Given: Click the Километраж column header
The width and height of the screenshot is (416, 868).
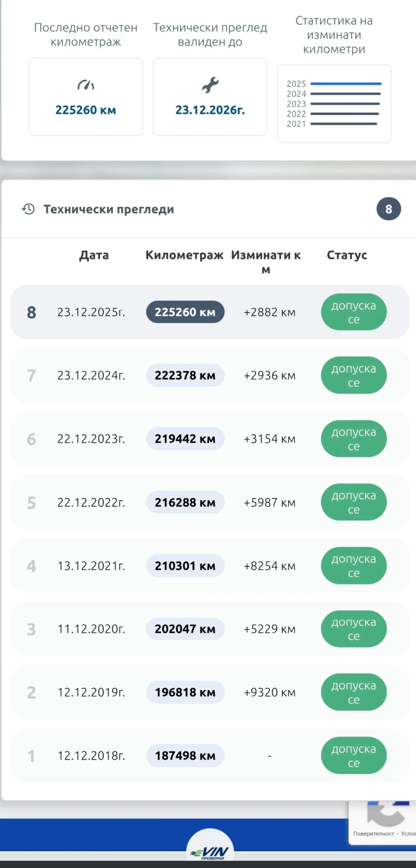Looking at the screenshot, I should 184,255.
